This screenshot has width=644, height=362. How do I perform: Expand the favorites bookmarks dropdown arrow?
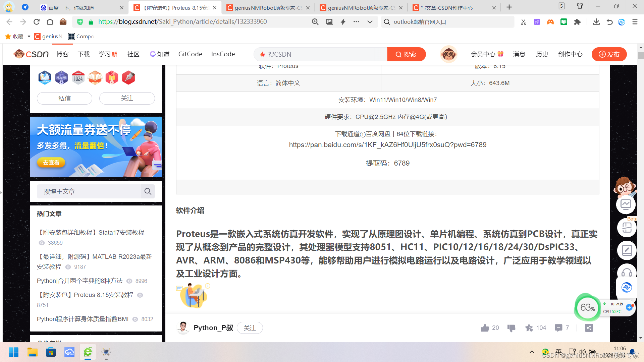click(x=29, y=37)
